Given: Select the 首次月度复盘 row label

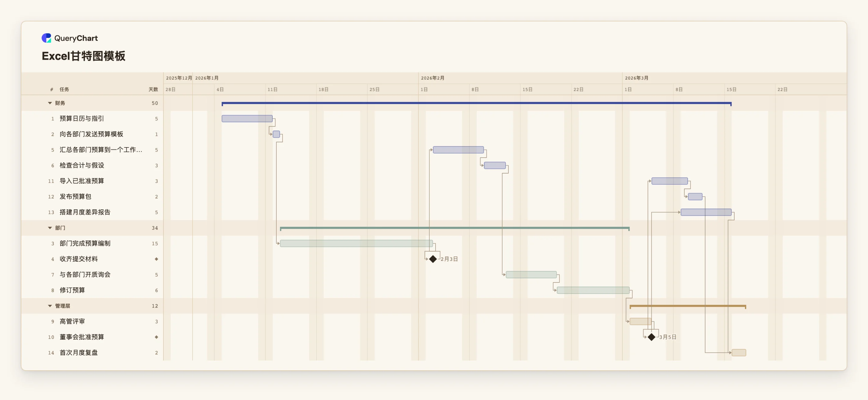Looking at the screenshot, I should click(79, 353).
